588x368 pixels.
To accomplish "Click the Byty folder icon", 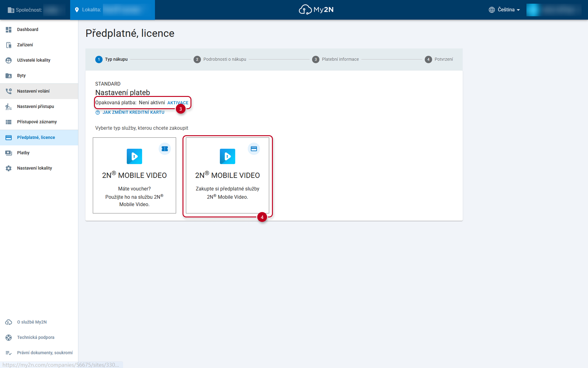I will pos(9,75).
